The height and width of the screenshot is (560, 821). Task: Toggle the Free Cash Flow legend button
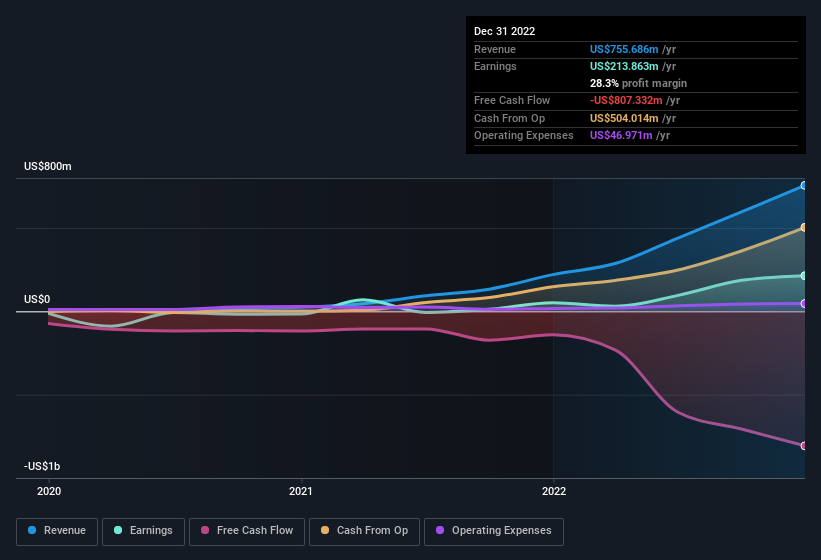247,531
